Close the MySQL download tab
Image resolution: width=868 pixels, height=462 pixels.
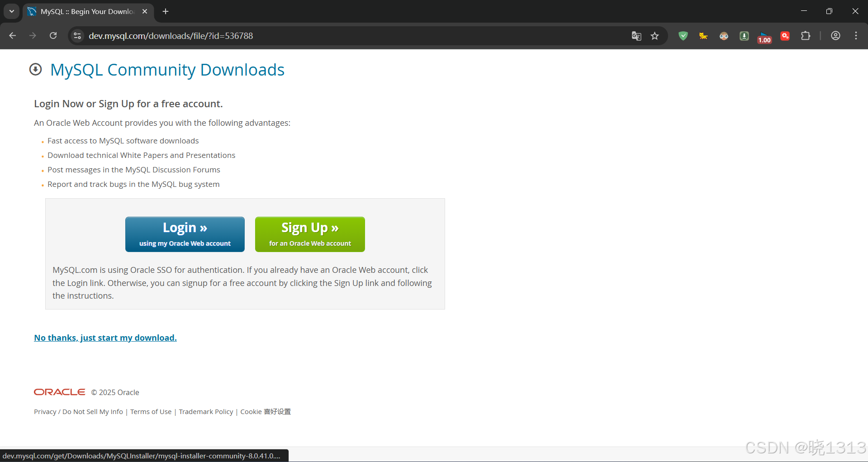(145, 11)
